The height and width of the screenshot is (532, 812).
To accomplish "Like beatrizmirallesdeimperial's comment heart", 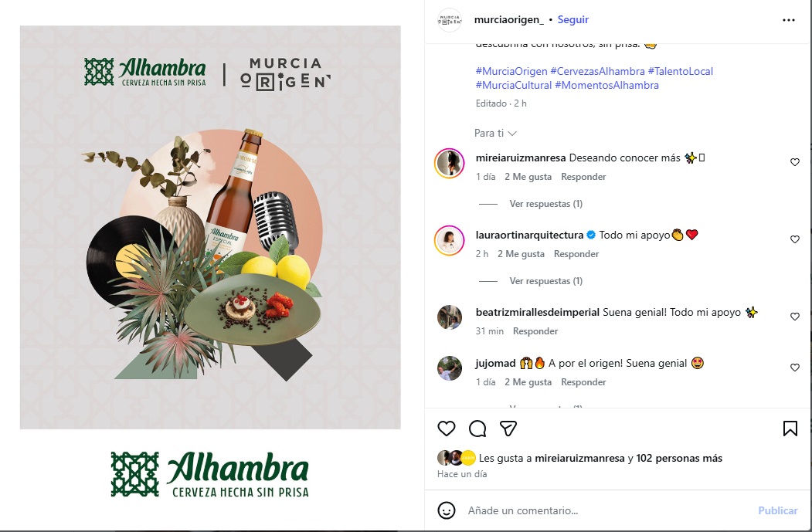I will click(x=795, y=317).
